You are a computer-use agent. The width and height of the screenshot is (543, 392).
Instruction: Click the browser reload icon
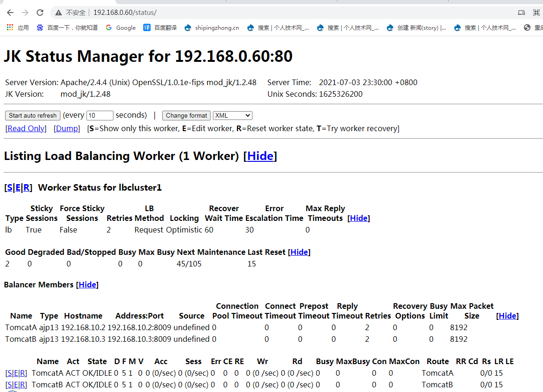(40, 13)
